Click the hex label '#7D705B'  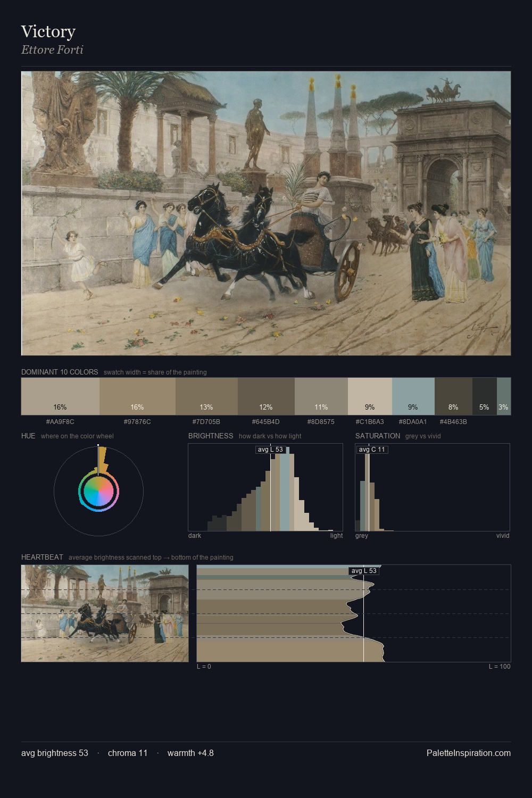(206, 422)
